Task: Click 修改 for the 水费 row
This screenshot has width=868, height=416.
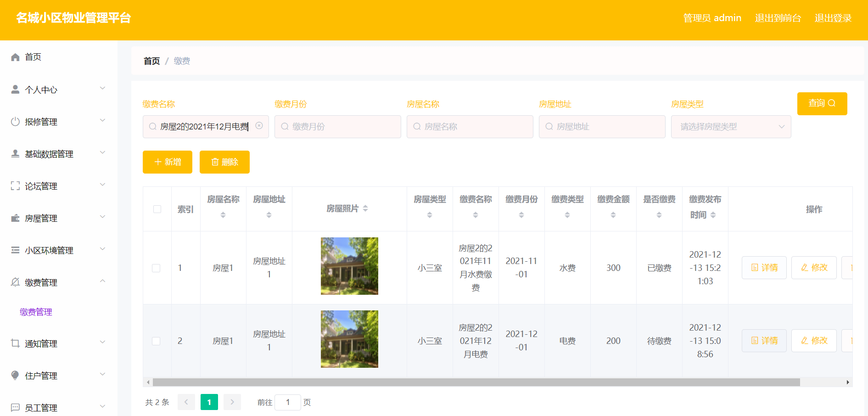Action: point(814,268)
